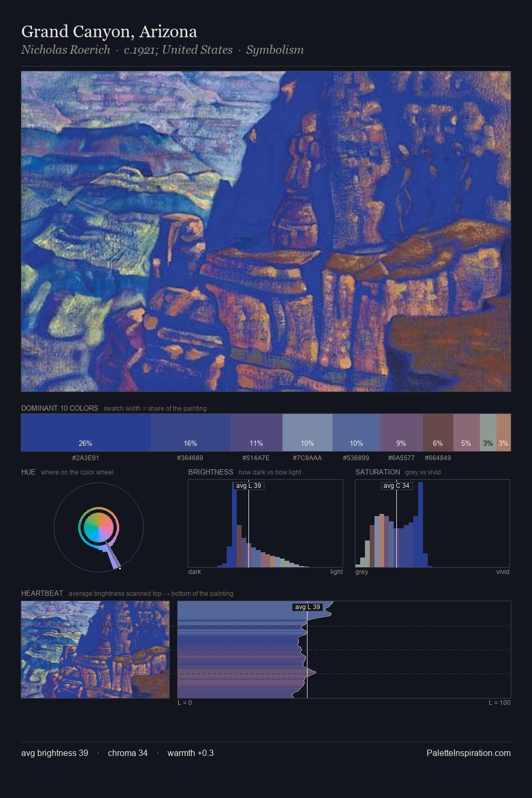Click the hex code "#536899"
The image size is (532, 798).
356,458
